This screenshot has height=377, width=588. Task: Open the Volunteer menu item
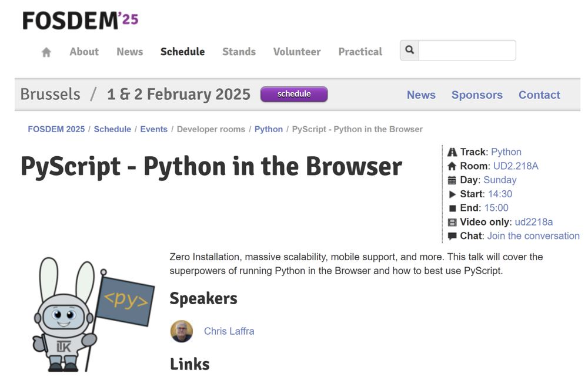(x=297, y=52)
